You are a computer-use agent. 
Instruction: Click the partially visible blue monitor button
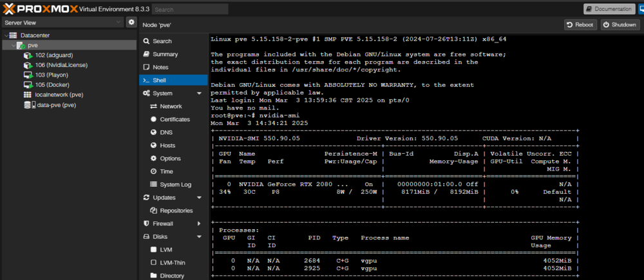click(x=641, y=9)
